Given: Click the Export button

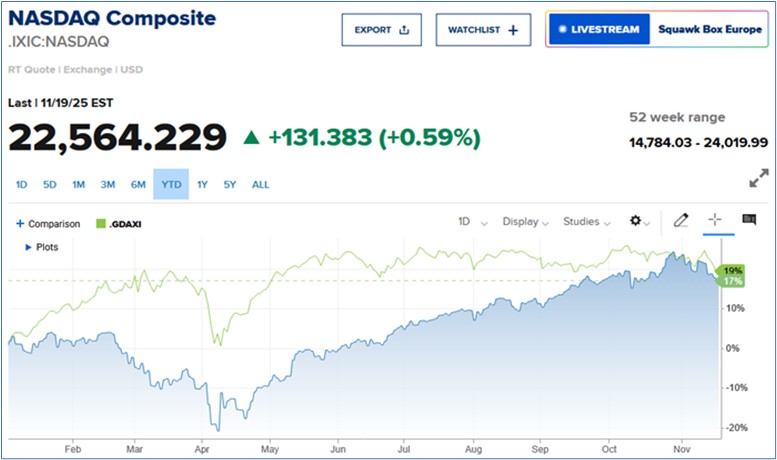Looking at the screenshot, I should [x=382, y=30].
